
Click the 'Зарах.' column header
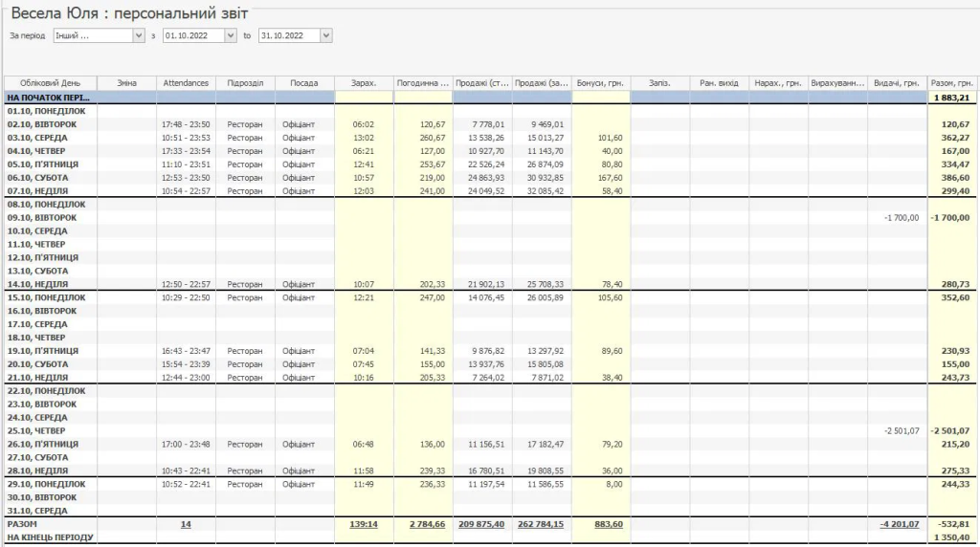(x=364, y=83)
